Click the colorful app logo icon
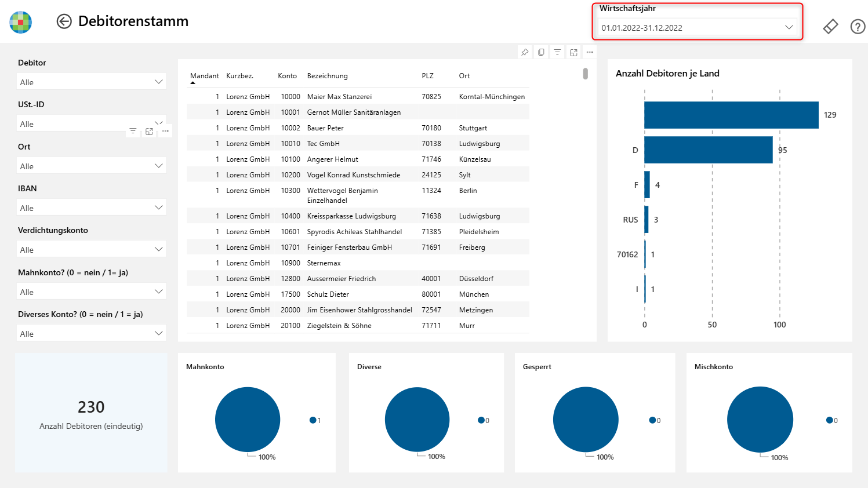868x488 pixels. (21, 22)
